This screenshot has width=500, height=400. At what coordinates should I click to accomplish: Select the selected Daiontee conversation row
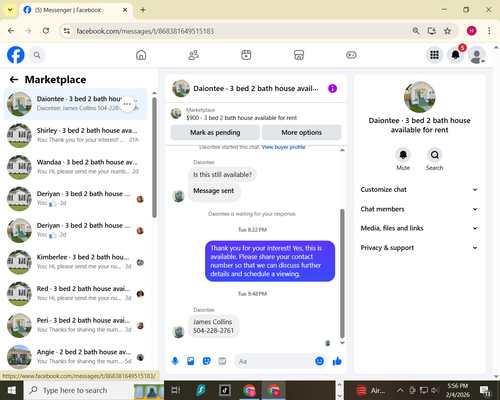pyautogui.click(x=75, y=104)
